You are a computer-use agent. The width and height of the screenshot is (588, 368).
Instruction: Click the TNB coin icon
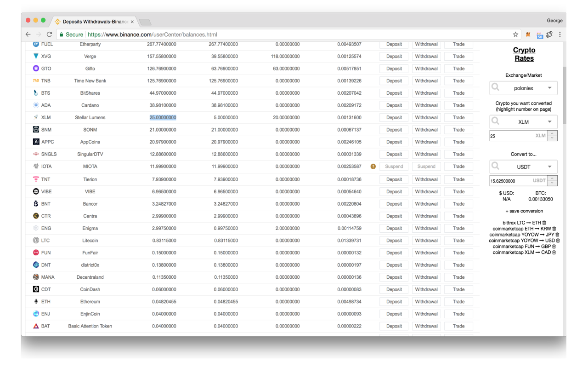[36, 80]
